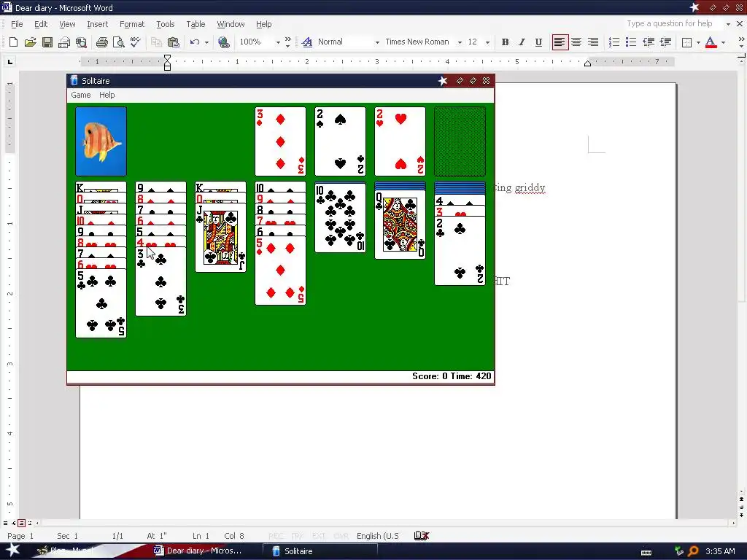Center the text alignment

(576, 42)
